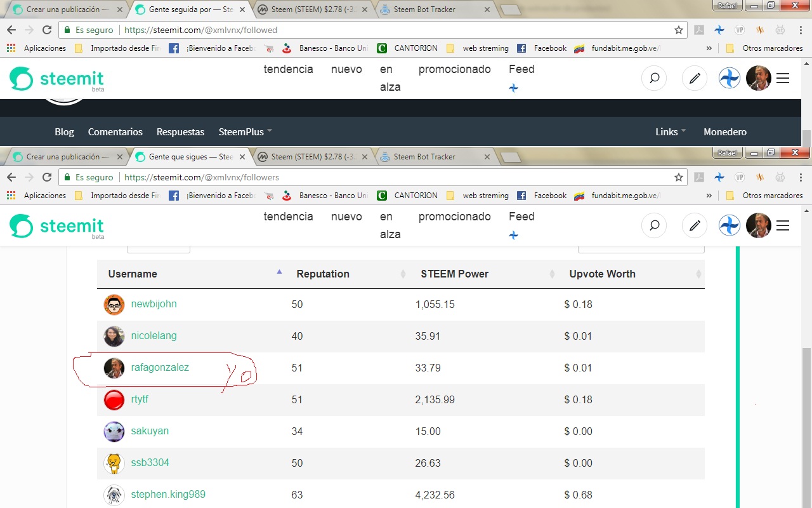Switch to 'Crear una publicación' tab in /followed window

tap(65, 10)
